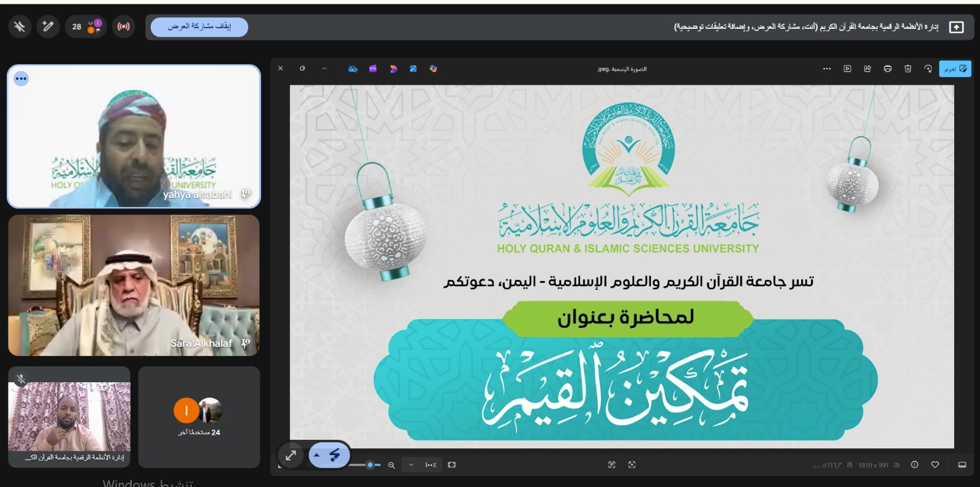
Task: Rotate the image in Photos
Action: [x=928, y=69]
